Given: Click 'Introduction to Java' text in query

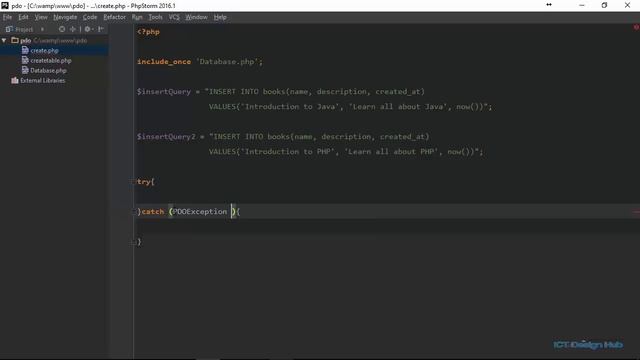Looking at the screenshot, I should (x=290, y=107).
